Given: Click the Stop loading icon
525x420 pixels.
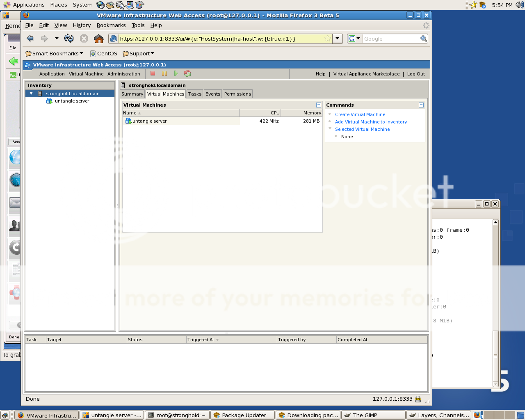Looking at the screenshot, I should (x=84, y=39).
